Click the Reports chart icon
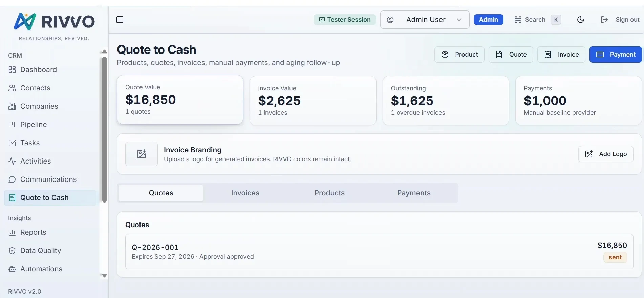 tap(12, 232)
